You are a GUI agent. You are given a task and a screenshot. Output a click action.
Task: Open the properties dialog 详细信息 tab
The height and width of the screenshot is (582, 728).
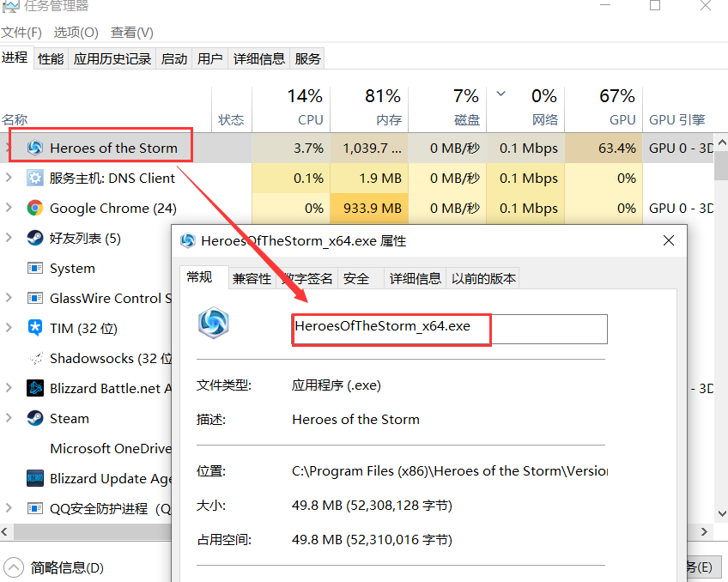415,278
